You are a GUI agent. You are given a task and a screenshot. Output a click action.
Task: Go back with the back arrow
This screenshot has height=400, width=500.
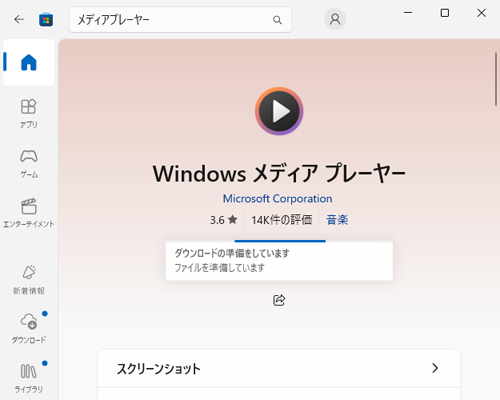point(19,19)
